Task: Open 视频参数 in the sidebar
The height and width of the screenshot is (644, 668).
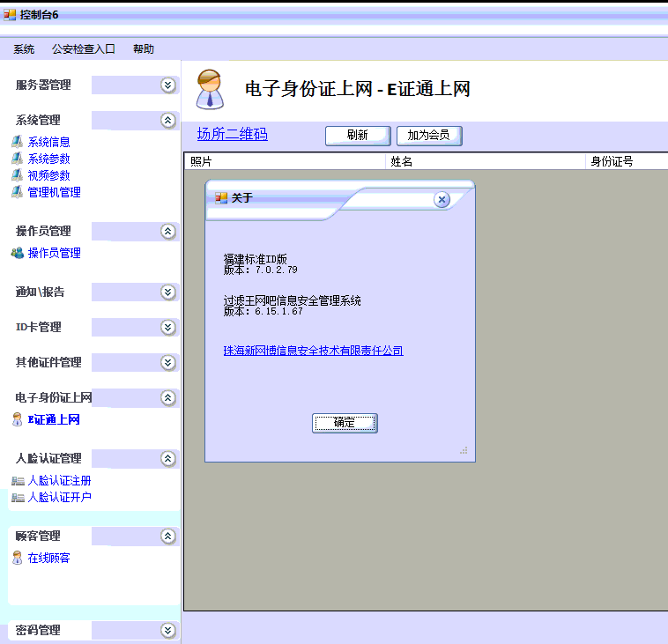Action: tap(49, 175)
